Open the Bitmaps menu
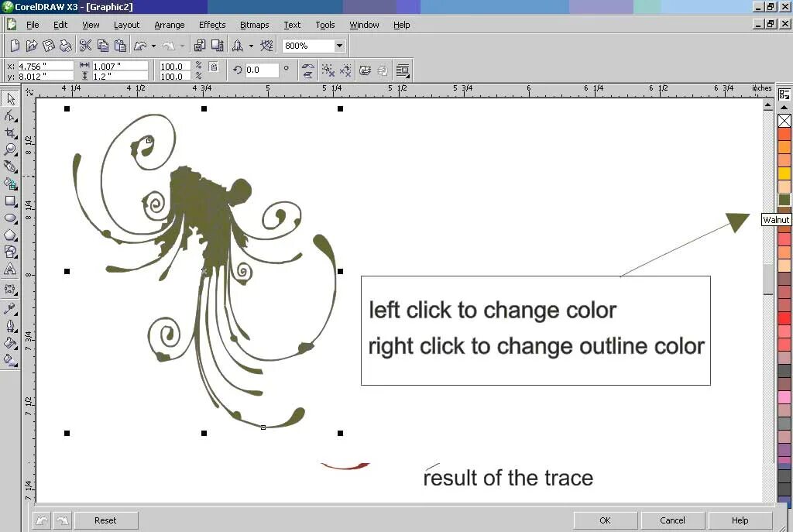Screen dimensions: 793x532 (253, 25)
